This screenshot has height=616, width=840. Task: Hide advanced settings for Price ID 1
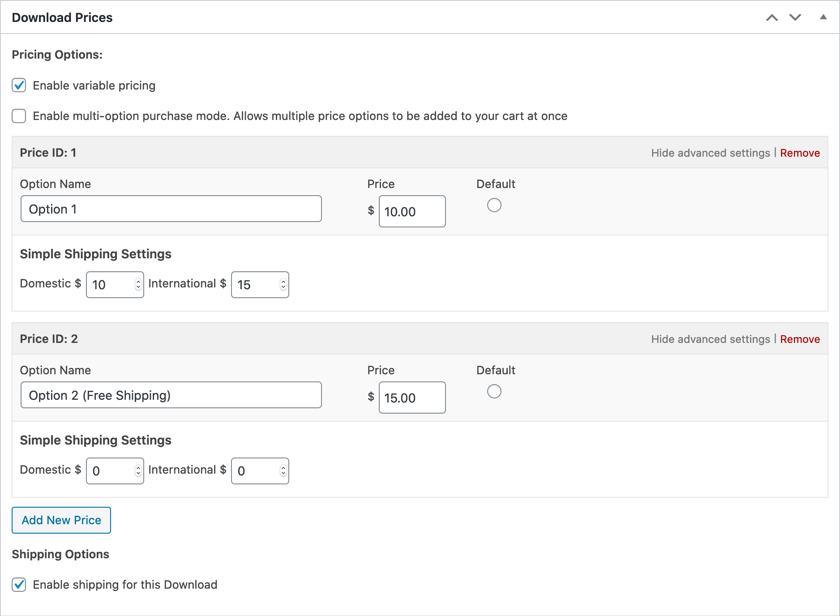pos(710,153)
